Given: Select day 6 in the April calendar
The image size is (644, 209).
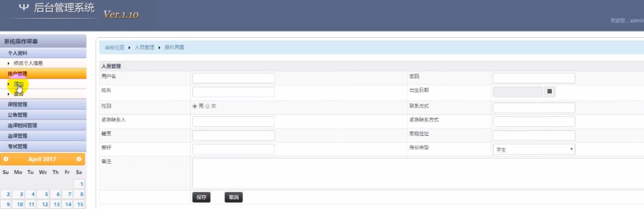Looking at the screenshot, I should tap(55, 194).
